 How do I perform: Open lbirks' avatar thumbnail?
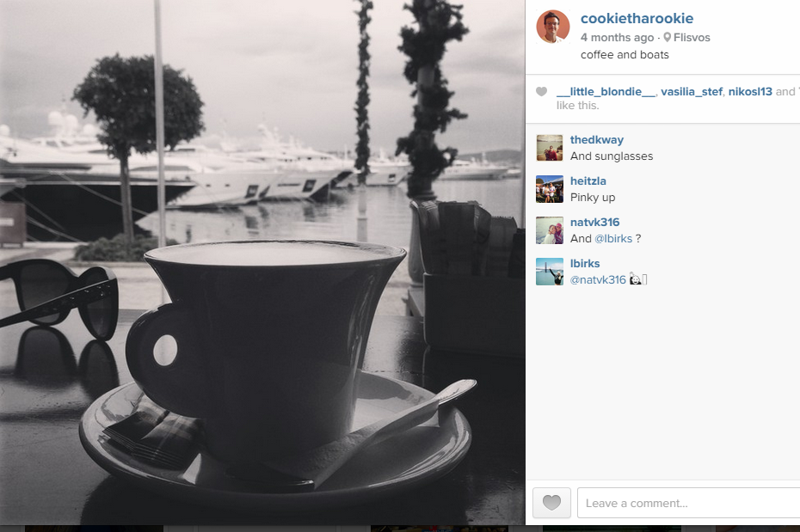550,272
